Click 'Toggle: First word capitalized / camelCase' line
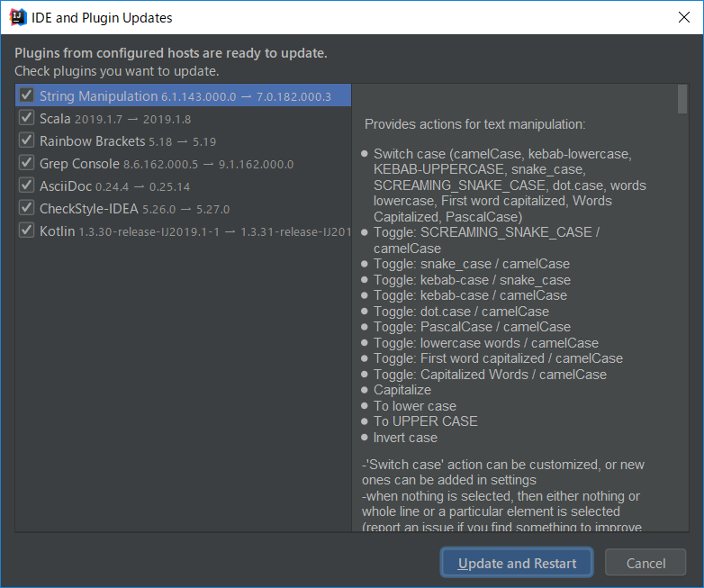Viewport: 704px width, 588px height. [x=498, y=358]
